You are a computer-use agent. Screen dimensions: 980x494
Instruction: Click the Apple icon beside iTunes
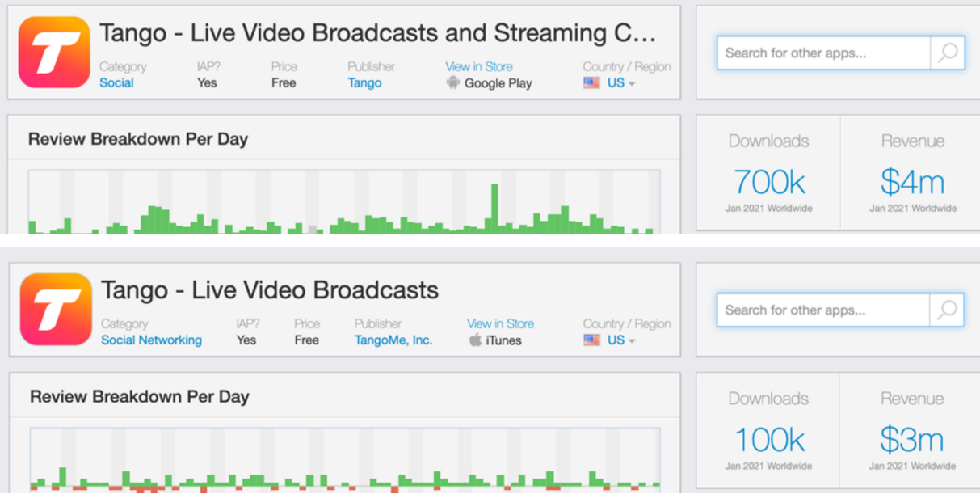point(475,340)
